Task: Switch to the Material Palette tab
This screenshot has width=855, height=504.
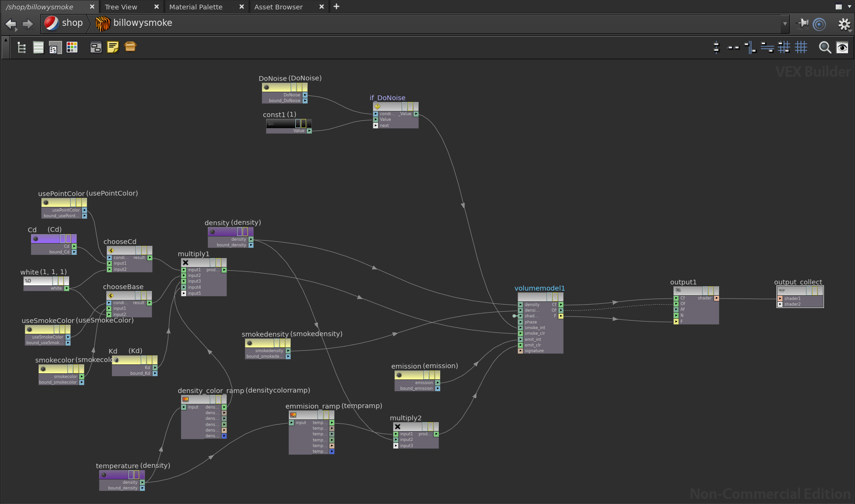Action: [196, 7]
